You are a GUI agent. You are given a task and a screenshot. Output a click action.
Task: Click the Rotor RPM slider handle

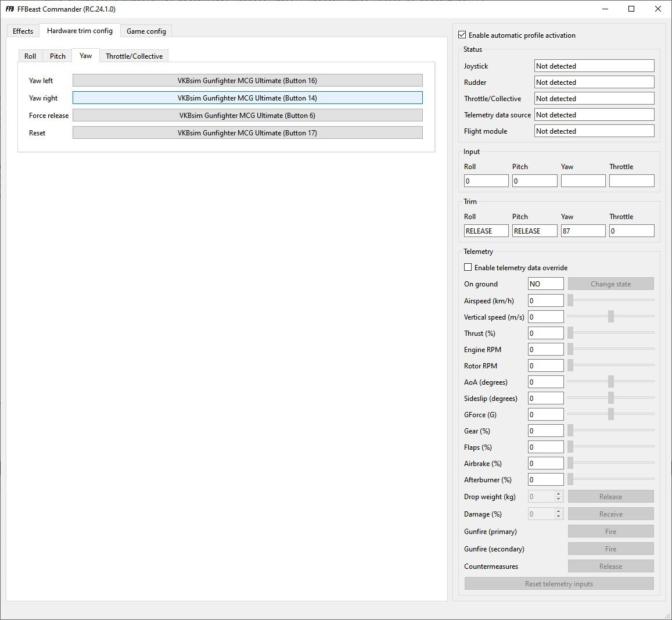[x=570, y=365]
